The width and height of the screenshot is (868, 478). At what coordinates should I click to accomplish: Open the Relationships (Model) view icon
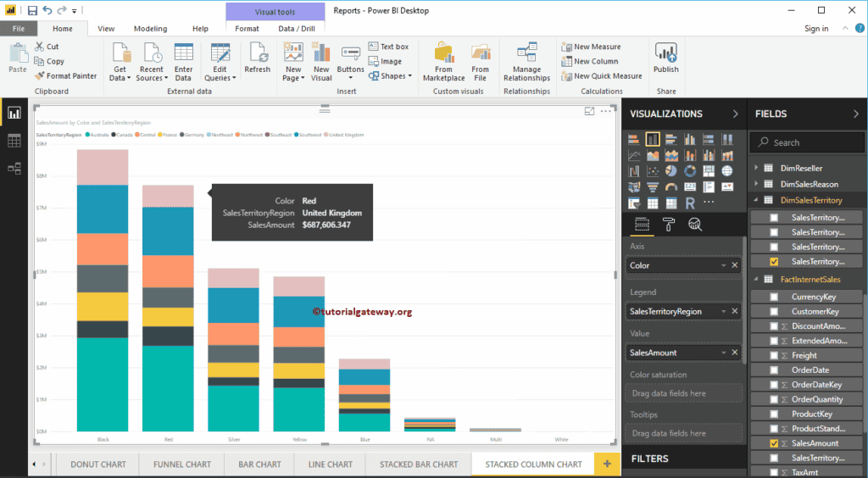[14, 169]
